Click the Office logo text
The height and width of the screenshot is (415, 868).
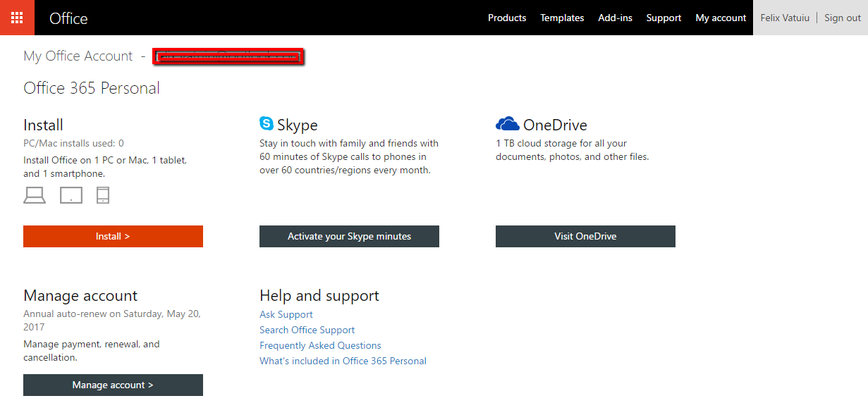coord(68,18)
